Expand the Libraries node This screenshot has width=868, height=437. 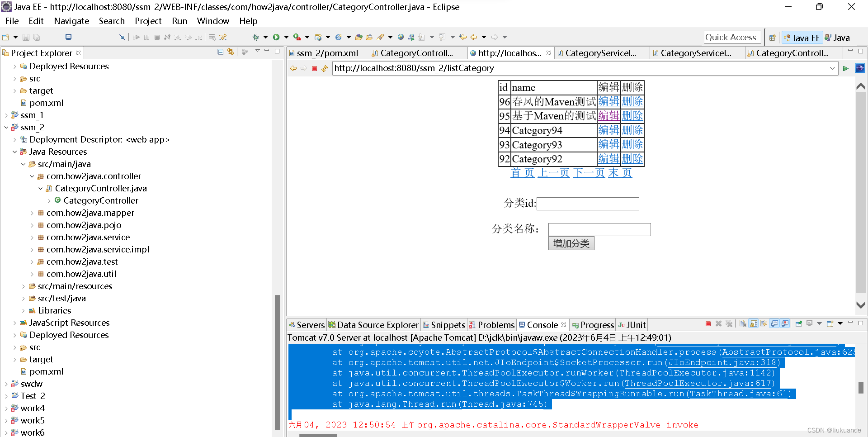[23, 311]
